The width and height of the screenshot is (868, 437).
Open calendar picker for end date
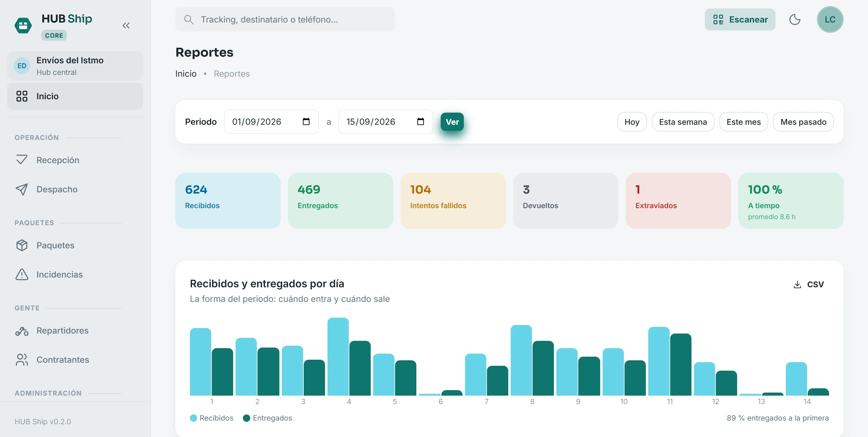click(x=421, y=122)
